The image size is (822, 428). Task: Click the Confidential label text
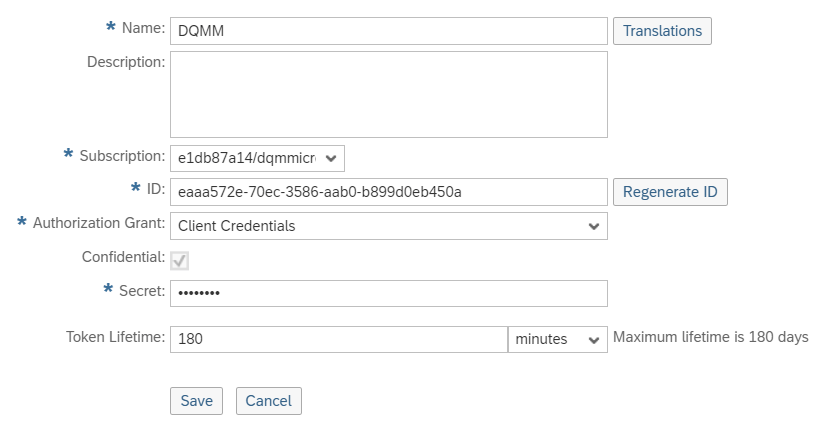pyautogui.click(x=123, y=257)
